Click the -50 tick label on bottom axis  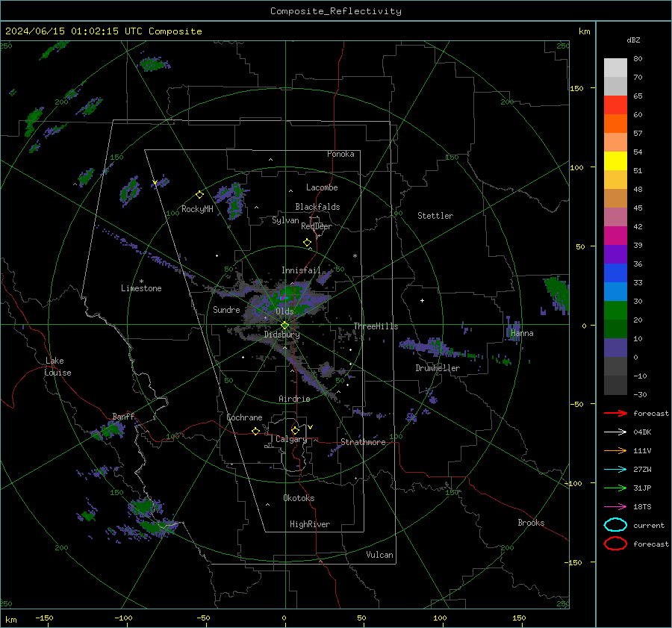[x=203, y=618]
